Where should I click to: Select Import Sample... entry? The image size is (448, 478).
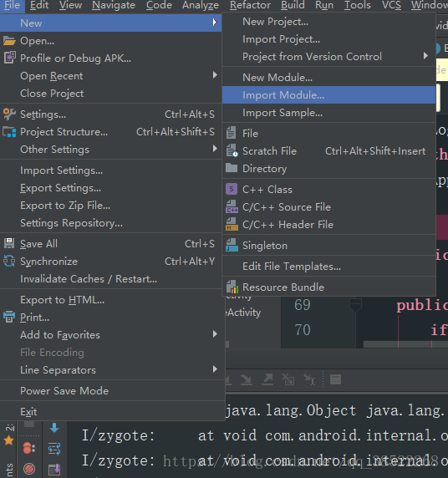click(328, 113)
